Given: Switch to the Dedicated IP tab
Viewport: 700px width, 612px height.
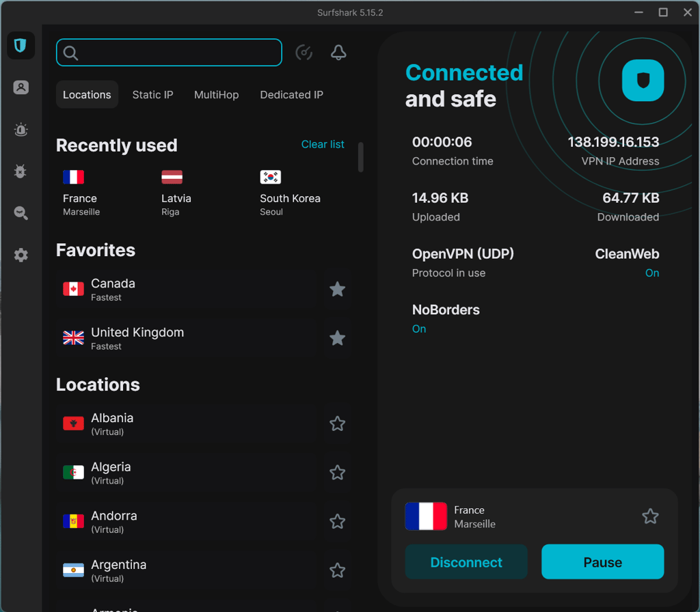Looking at the screenshot, I should tap(291, 94).
